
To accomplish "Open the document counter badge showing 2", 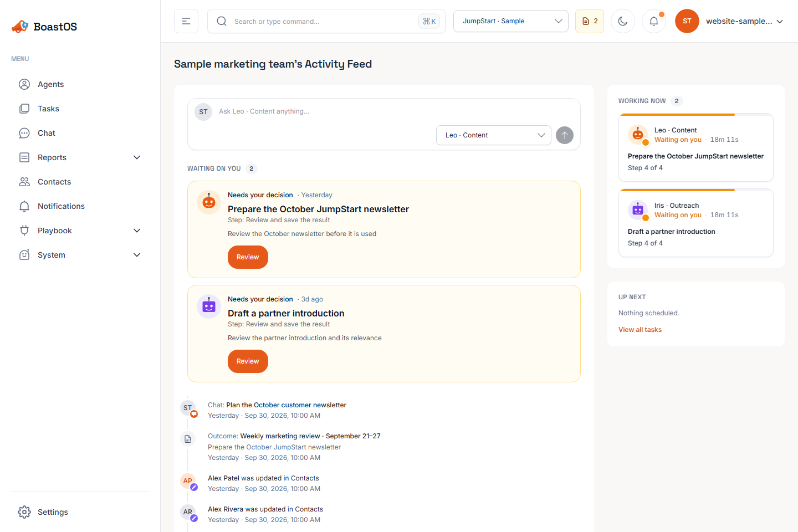I will pyautogui.click(x=590, y=21).
